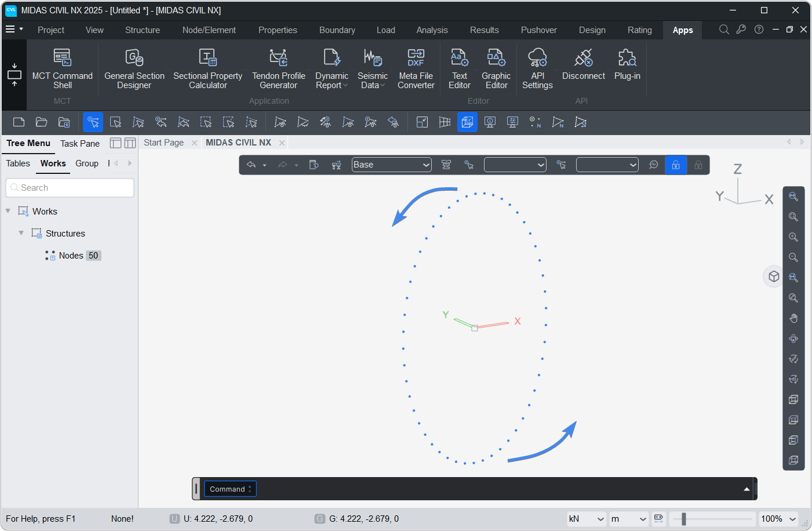Select the dynamic rotate view tool

coord(793,339)
